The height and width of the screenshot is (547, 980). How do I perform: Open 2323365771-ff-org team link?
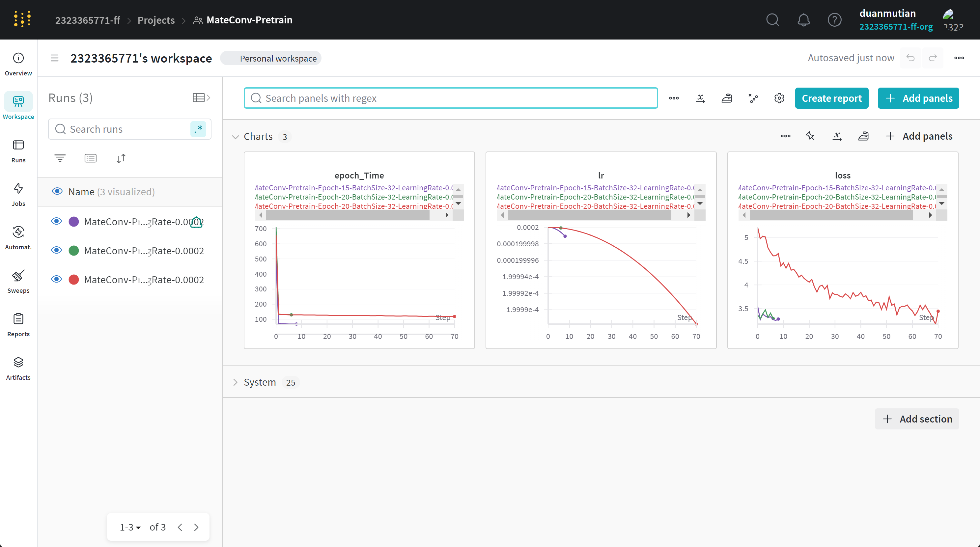coord(896,27)
